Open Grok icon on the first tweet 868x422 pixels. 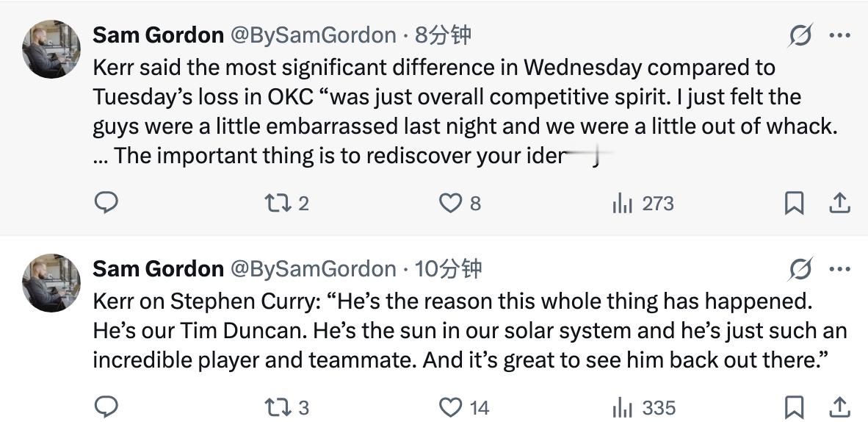[800, 35]
